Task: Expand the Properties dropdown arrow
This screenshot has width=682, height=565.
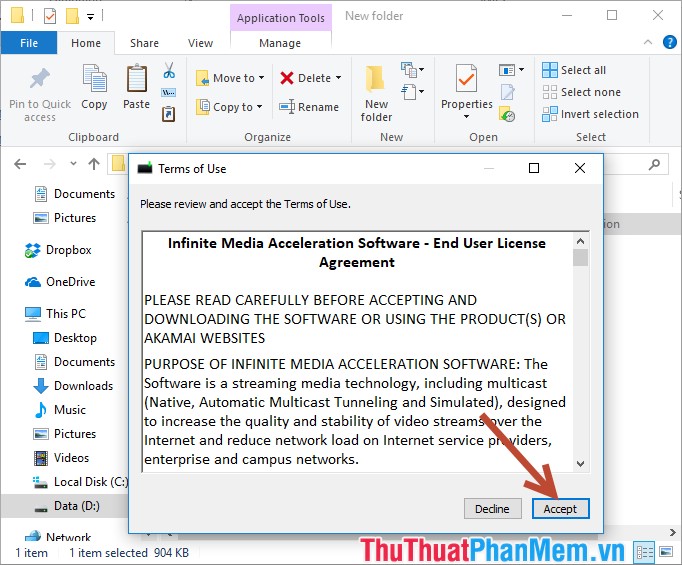Action: click(466, 116)
